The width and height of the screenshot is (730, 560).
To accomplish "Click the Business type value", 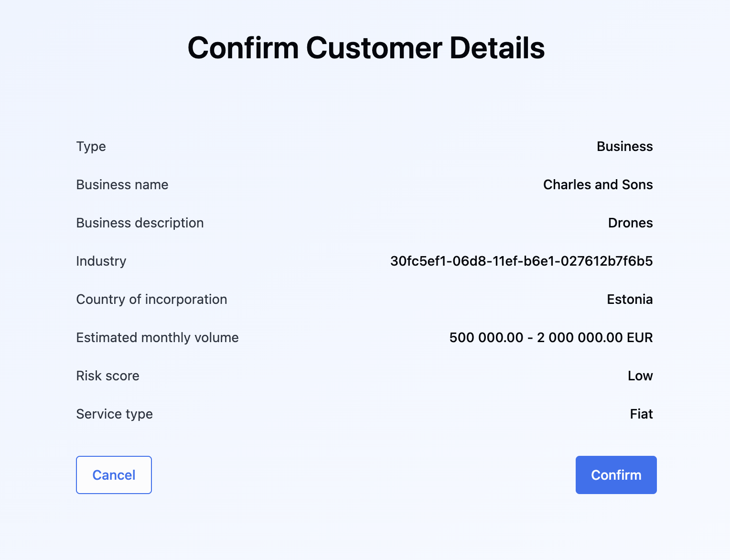I will [624, 147].
